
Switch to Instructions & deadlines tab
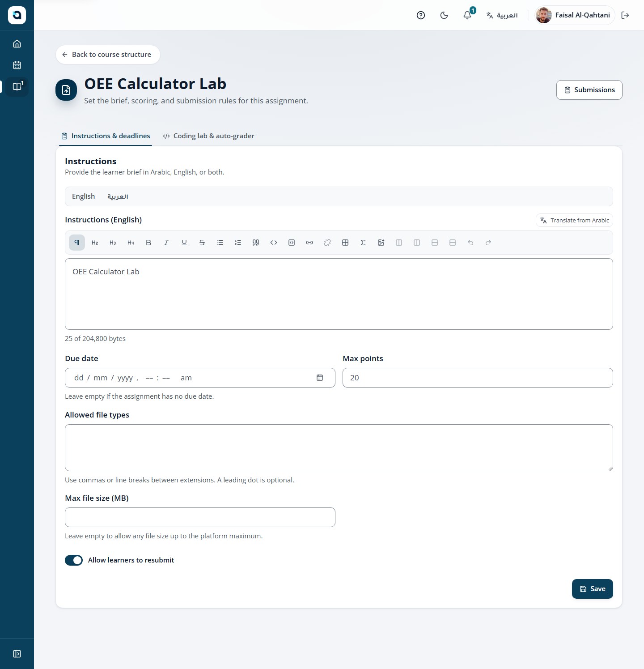click(106, 136)
